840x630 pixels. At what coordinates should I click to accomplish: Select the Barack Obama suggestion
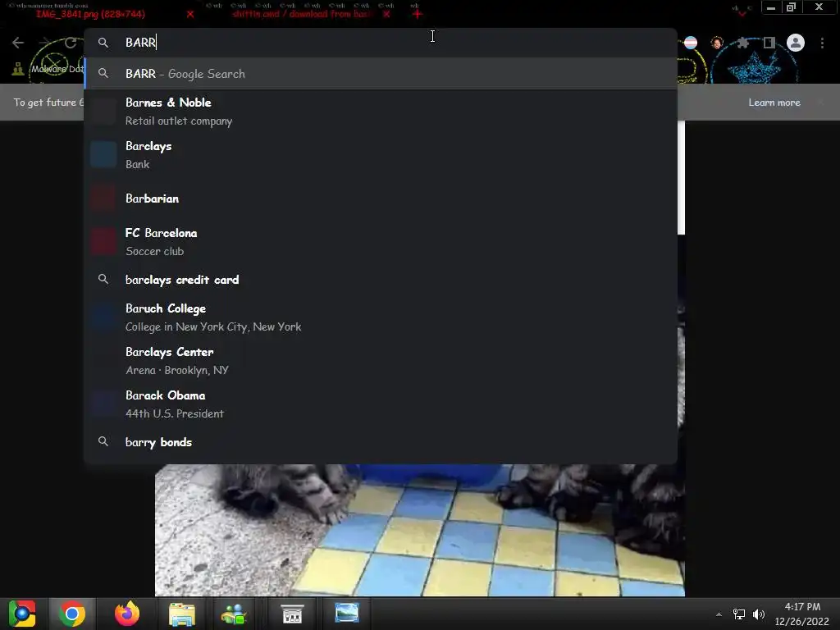381,404
